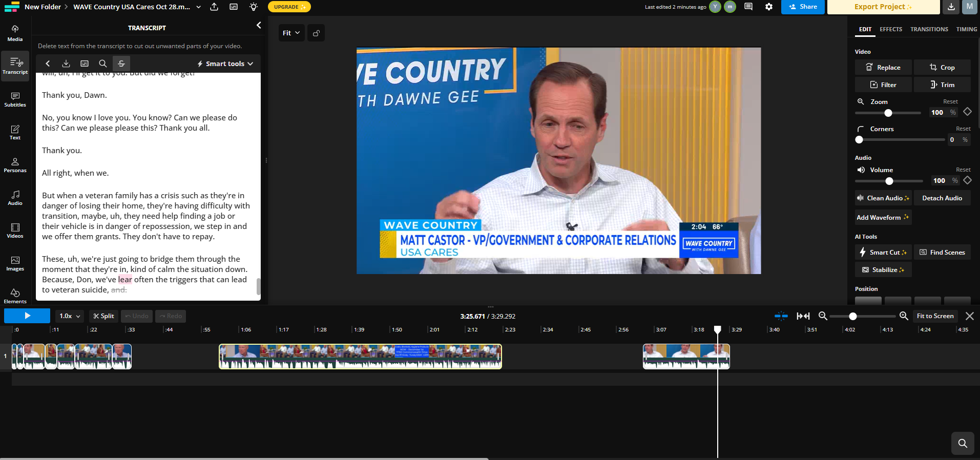
Task: Switch to the TRANSITIONS tab
Action: point(929,29)
